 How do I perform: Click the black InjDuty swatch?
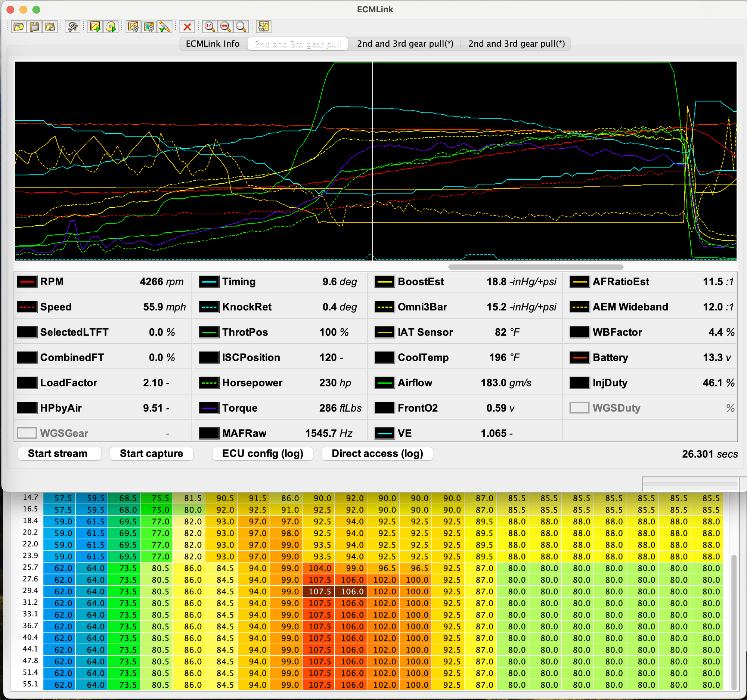click(x=580, y=383)
